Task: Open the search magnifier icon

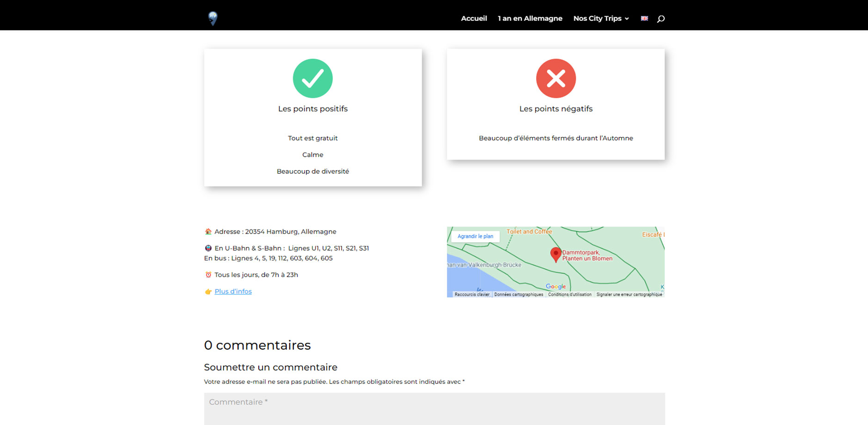Action: click(661, 18)
